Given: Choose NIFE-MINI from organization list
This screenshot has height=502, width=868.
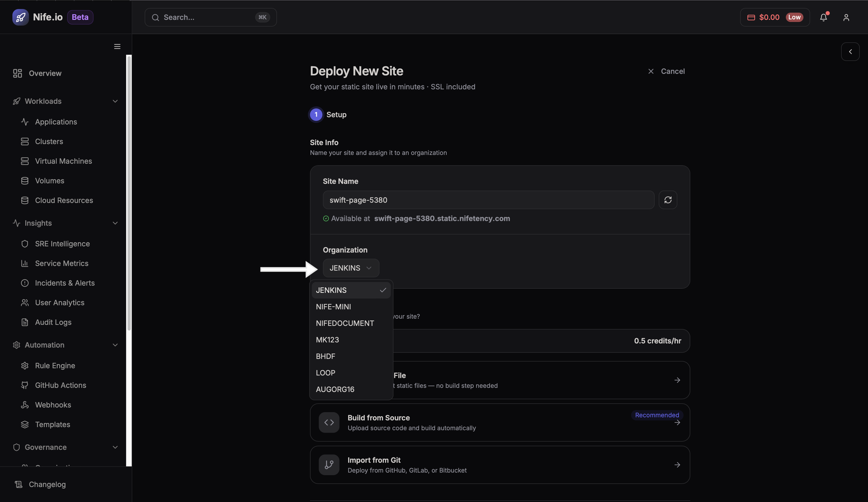Looking at the screenshot, I should [x=333, y=307].
